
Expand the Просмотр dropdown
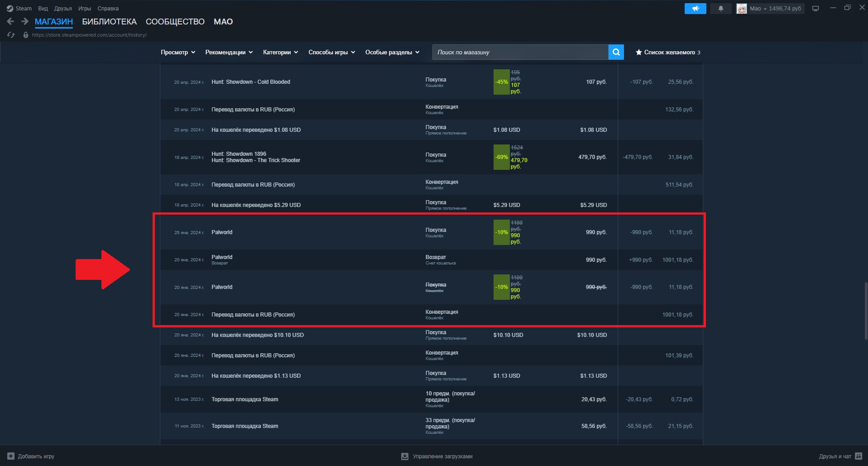click(178, 53)
